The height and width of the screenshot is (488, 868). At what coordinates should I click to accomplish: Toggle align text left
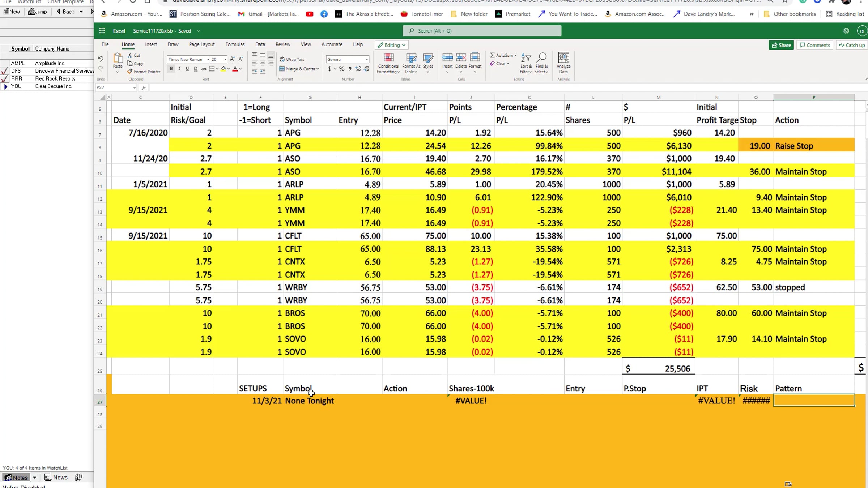255,63
